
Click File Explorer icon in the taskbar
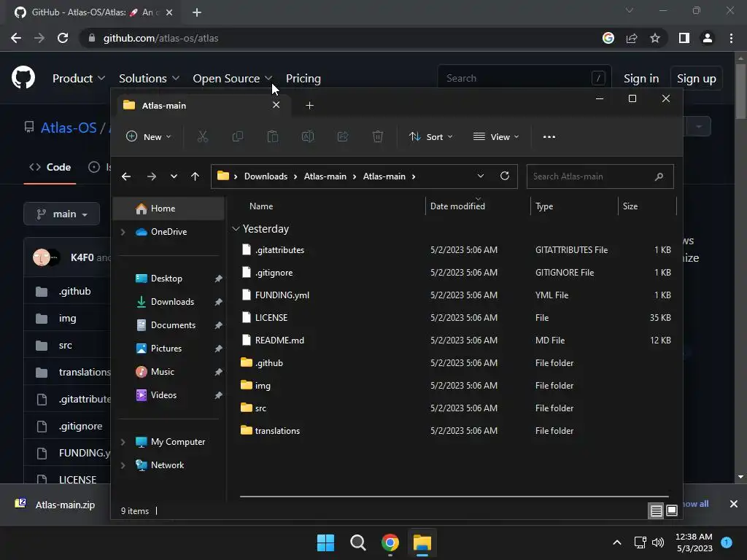(422, 542)
